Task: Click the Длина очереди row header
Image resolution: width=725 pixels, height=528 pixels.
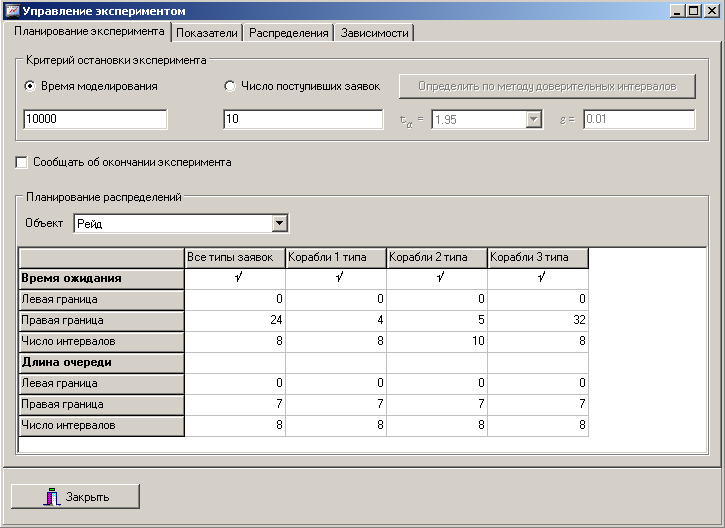Action: 101,363
